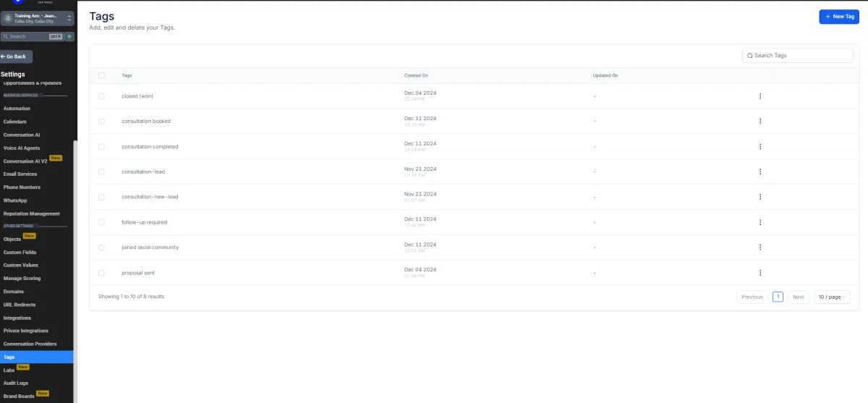The image size is (868, 403).
Task: Select the Tags item in sidebar
Action: point(37,357)
